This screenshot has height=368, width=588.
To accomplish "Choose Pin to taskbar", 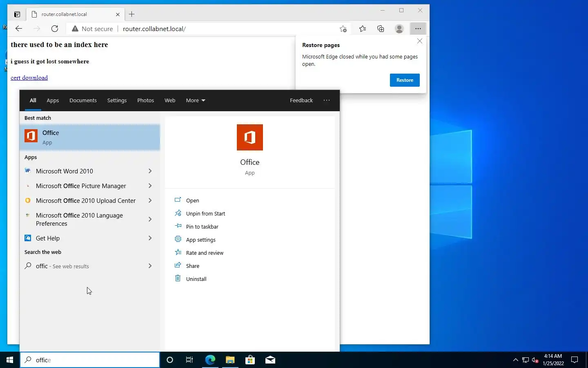I will 202,227.
